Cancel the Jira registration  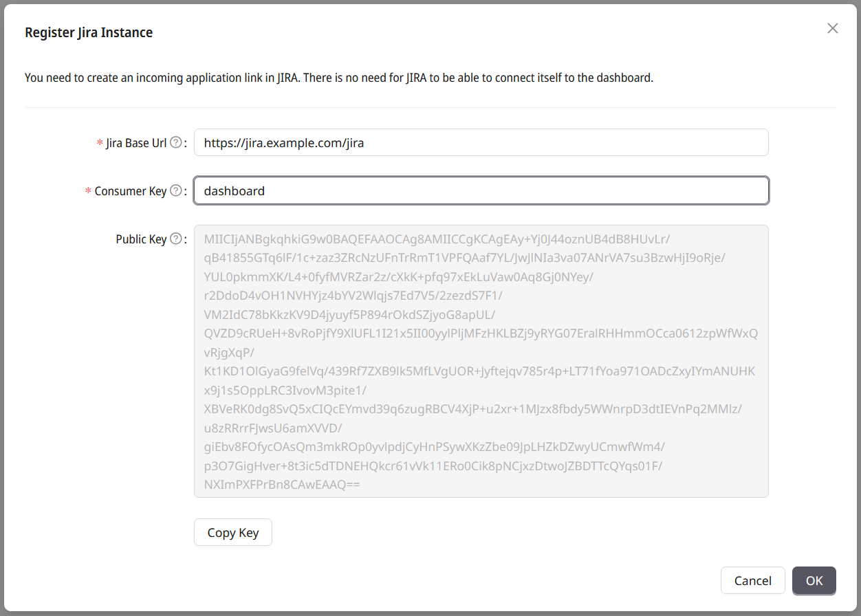pos(753,580)
